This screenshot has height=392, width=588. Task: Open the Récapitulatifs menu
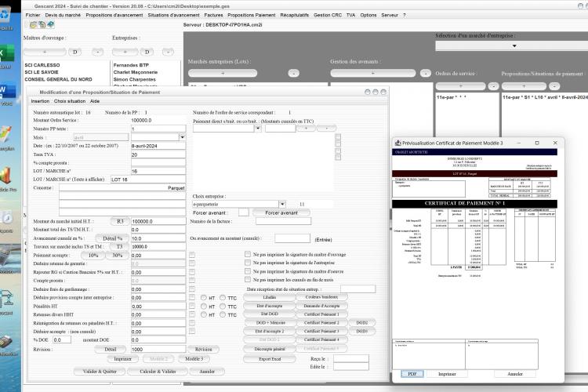294,15
